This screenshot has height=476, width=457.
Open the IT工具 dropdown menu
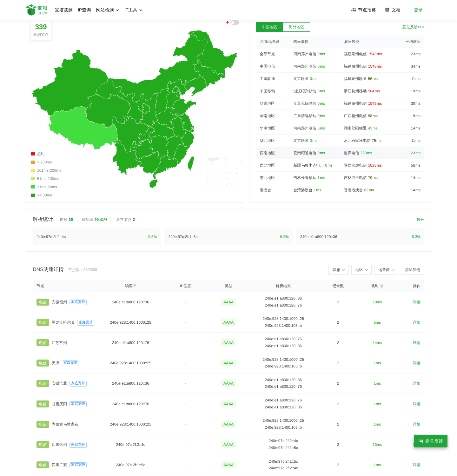click(x=133, y=10)
